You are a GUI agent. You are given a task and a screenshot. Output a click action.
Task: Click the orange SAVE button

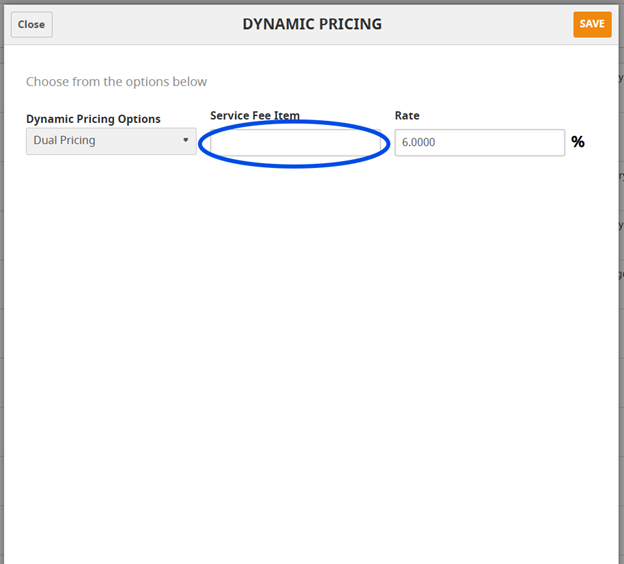click(x=591, y=24)
